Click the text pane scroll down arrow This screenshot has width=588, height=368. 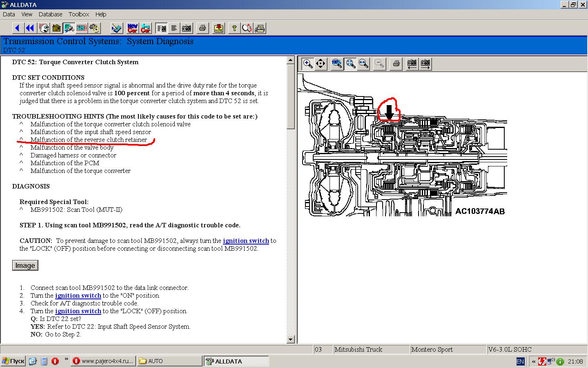tap(290, 339)
